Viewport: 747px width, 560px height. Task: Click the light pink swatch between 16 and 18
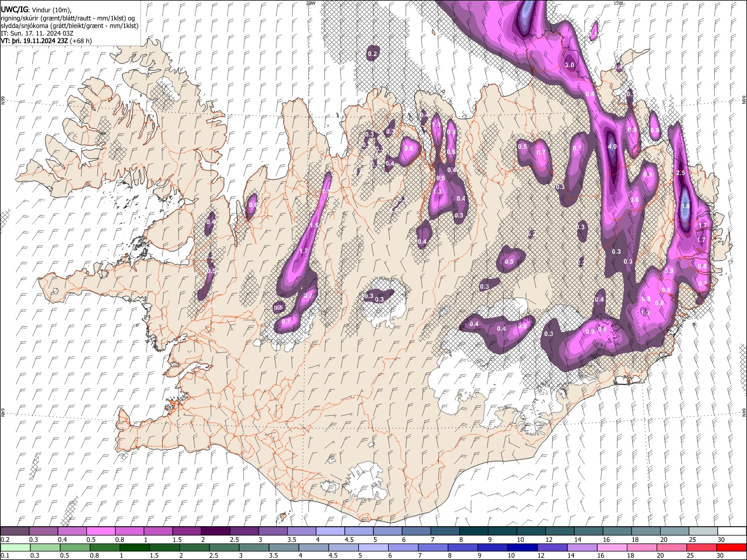point(612,547)
